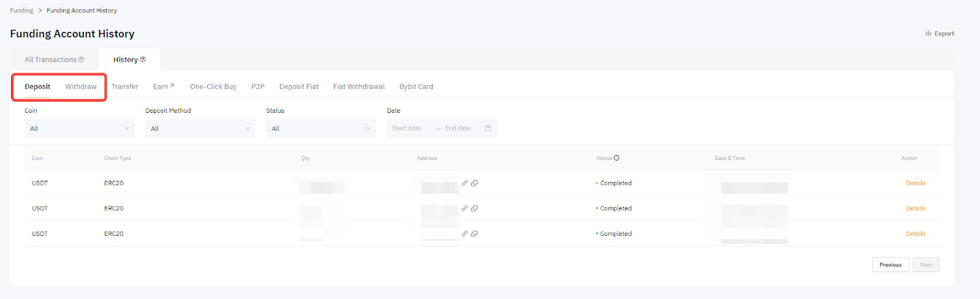Screen dimensions: 980x299
Task: Open the Deposit Method dropdown
Action: (200, 129)
